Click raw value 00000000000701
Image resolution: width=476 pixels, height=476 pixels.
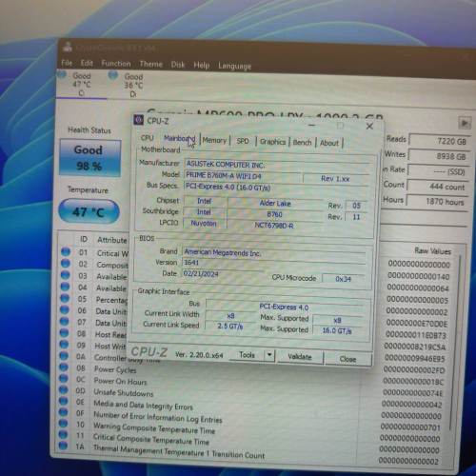point(410,427)
